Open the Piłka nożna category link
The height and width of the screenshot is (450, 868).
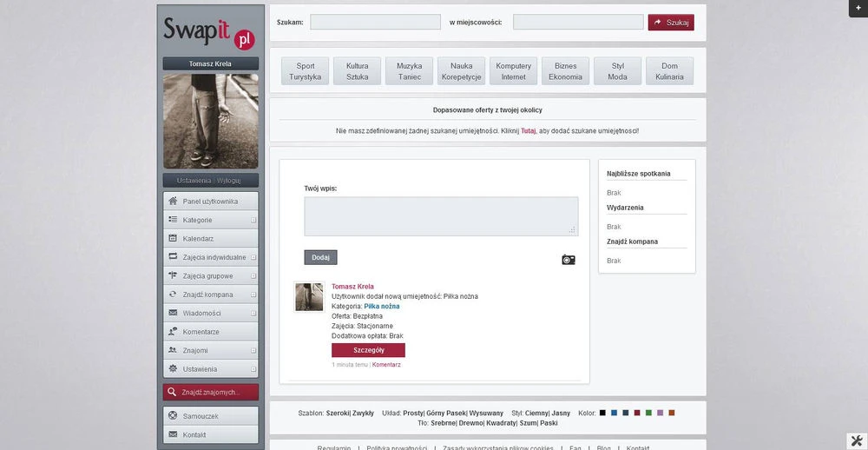point(381,306)
